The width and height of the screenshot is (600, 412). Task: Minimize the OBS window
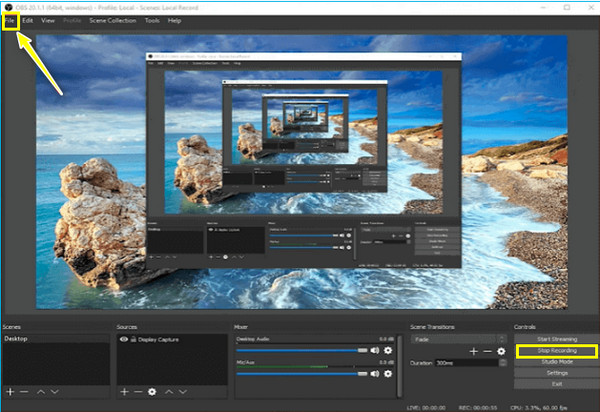click(545, 7)
